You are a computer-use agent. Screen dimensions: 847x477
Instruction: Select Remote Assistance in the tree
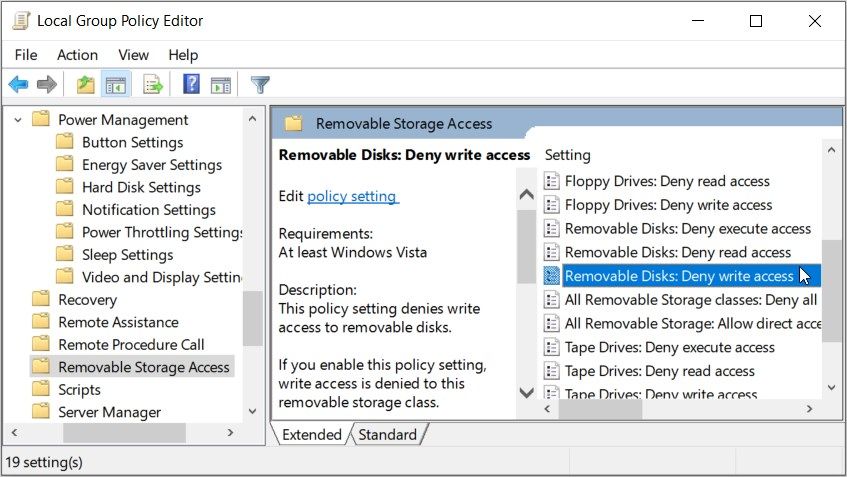click(118, 322)
